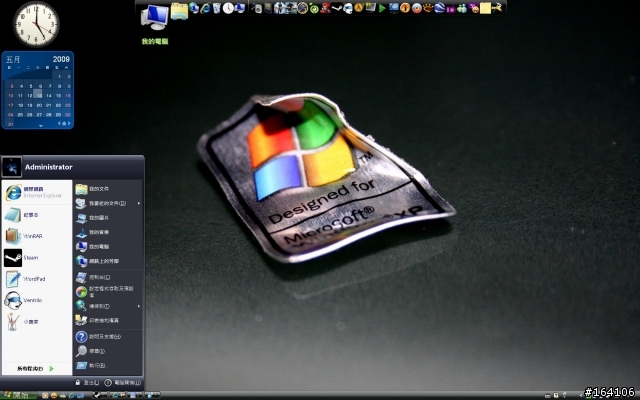
Task: Open Internet Explorer from the Start menu
Action: click(37, 192)
